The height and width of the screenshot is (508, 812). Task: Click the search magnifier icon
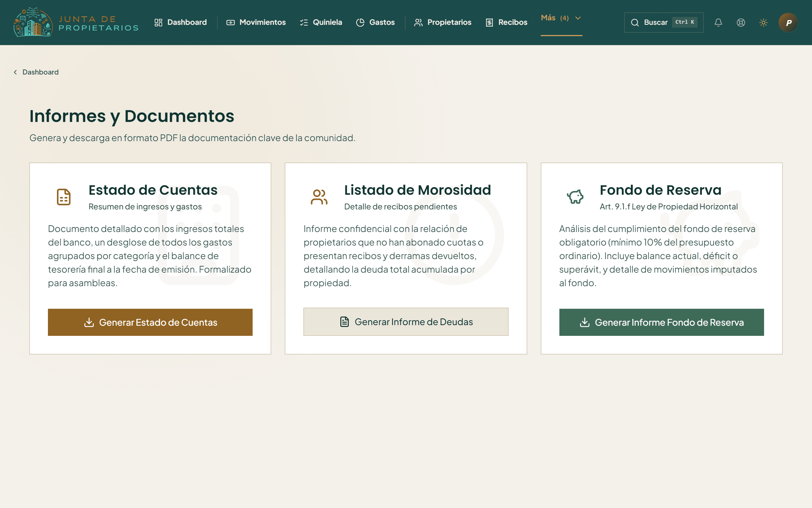coord(635,23)
